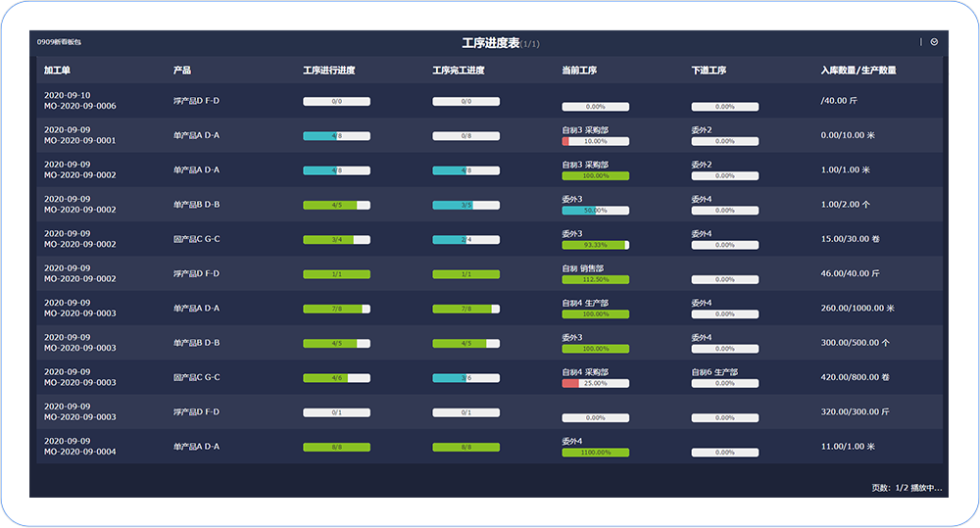980x528 pixels.
Task: Select the 当前工序 column header
Action: [x=579, y=70]
